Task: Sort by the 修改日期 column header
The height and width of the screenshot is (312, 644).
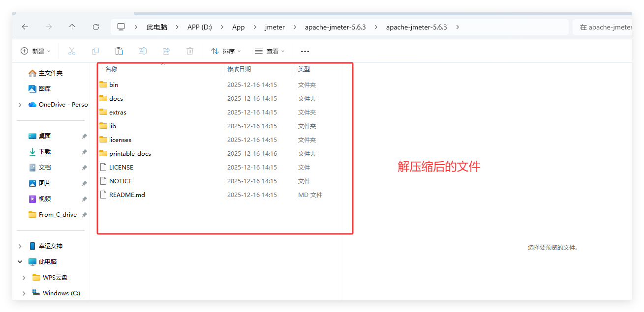Action: [x=239, y=69]
